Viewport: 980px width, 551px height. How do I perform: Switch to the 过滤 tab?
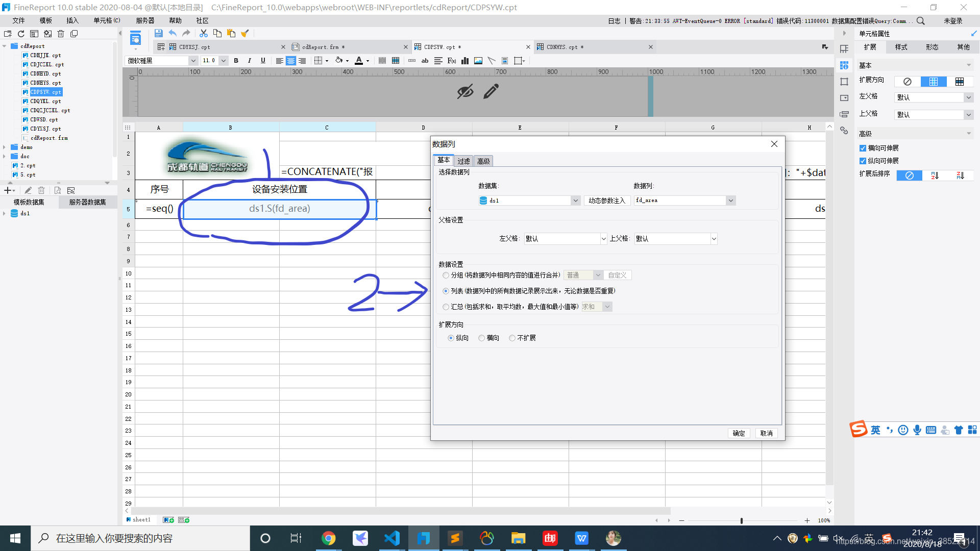tap(463, 161)
